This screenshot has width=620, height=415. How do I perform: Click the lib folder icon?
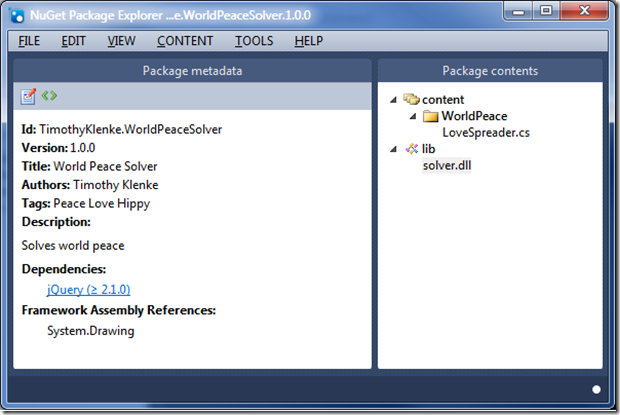tap(412, 149)
